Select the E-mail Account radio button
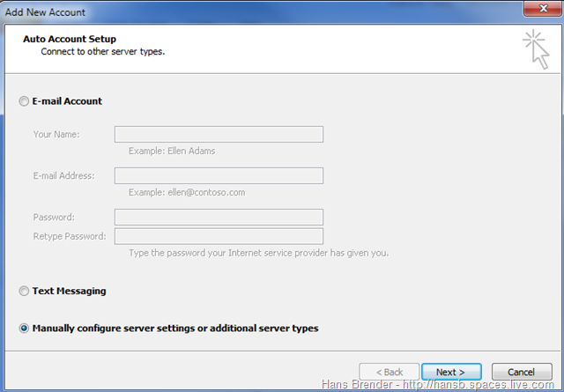This screenshot has height=392, width=564. click(x=24, y=101)
